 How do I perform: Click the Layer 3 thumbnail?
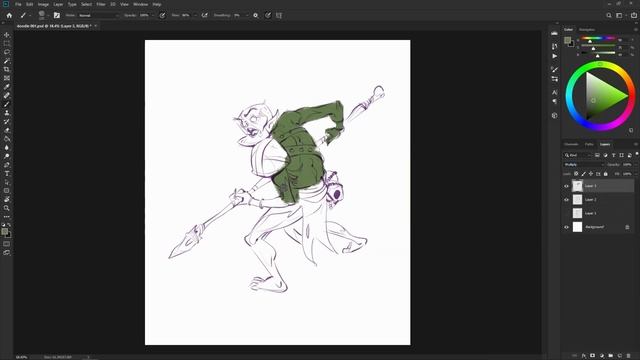[577, 186]
